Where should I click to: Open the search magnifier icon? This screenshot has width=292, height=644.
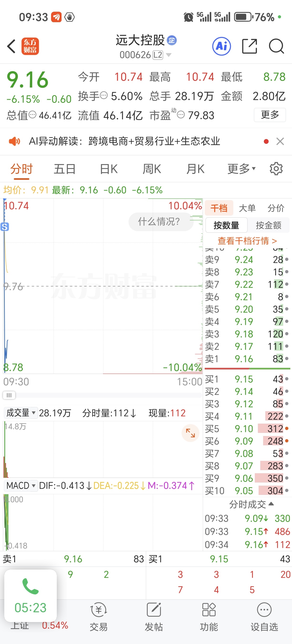[276, 46]
